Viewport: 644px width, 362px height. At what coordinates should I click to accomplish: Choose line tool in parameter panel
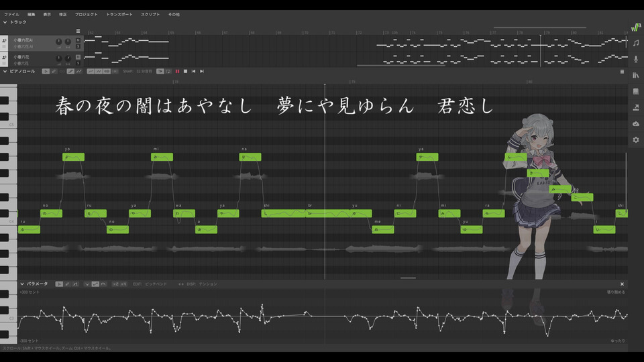tap(75, 284)
